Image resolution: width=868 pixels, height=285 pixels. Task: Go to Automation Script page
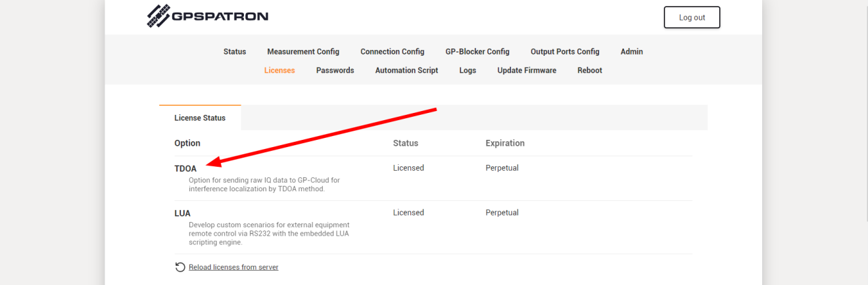coord(406,70)
